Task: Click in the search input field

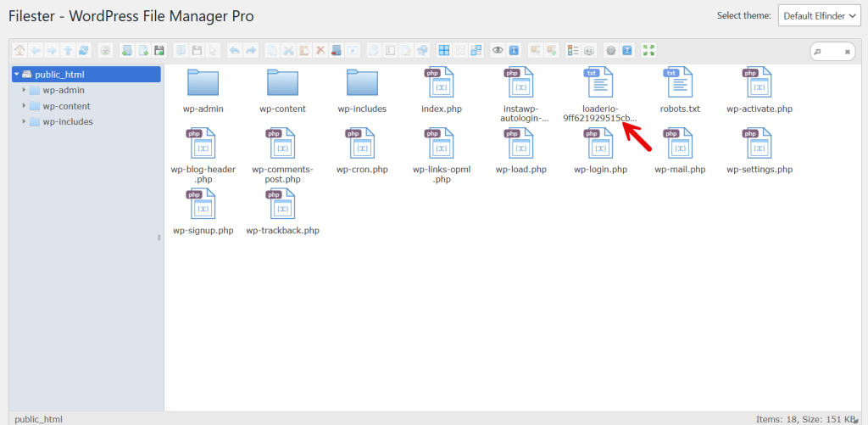Action: pos(831,52)
